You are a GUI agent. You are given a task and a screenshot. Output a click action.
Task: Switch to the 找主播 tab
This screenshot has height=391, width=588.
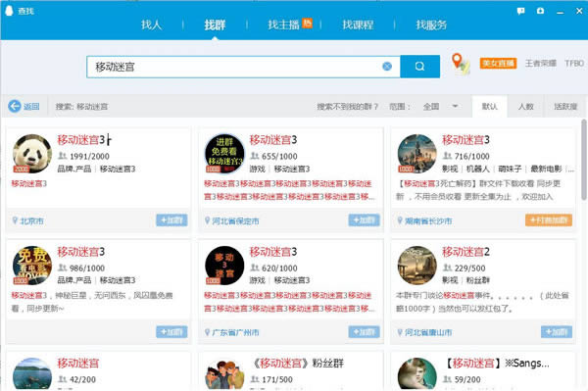pyautogui.click(x=283, y=24)
